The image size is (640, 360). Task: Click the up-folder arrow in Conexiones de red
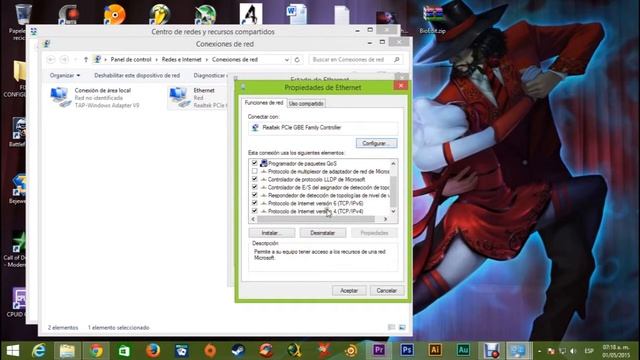pos(86,60)
